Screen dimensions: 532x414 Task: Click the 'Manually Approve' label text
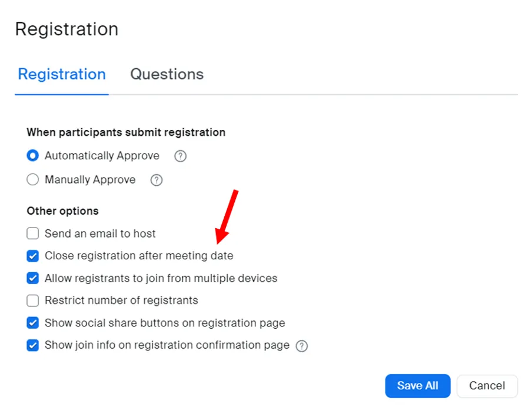pos(90,180)
